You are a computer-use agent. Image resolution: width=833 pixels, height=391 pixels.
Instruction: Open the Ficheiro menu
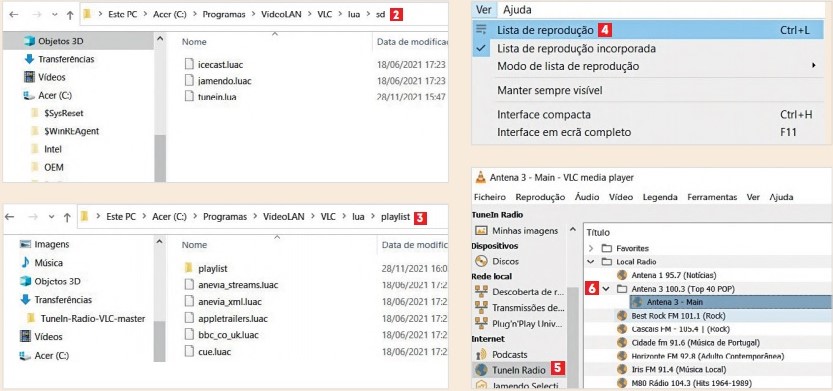[490, 197]
